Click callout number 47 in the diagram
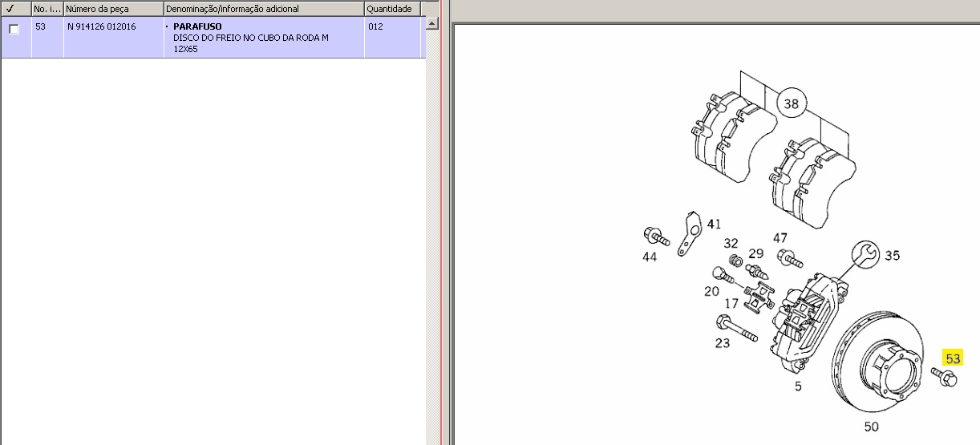The image size is (980, 445). tap(780, 237)
